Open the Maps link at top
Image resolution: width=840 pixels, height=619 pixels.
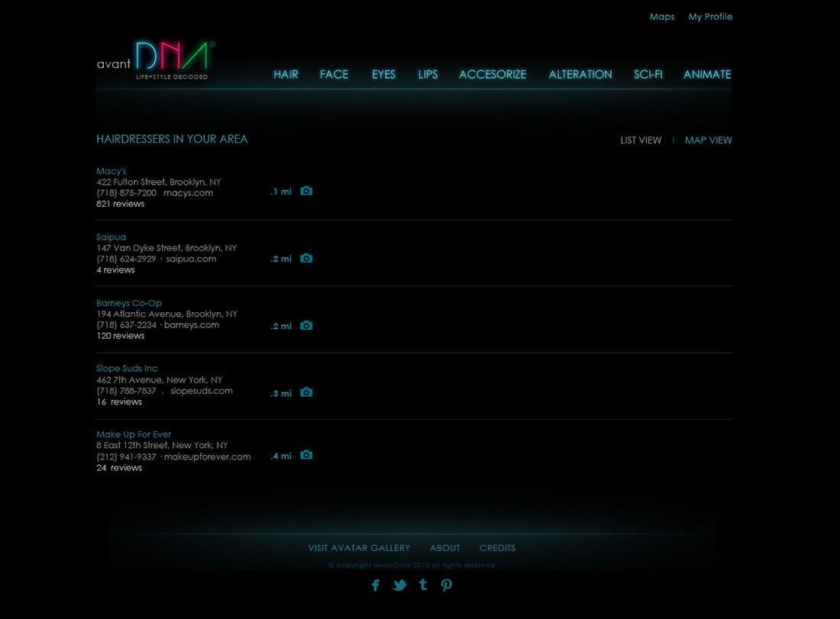pyautogui.click(x=662, y=17)
